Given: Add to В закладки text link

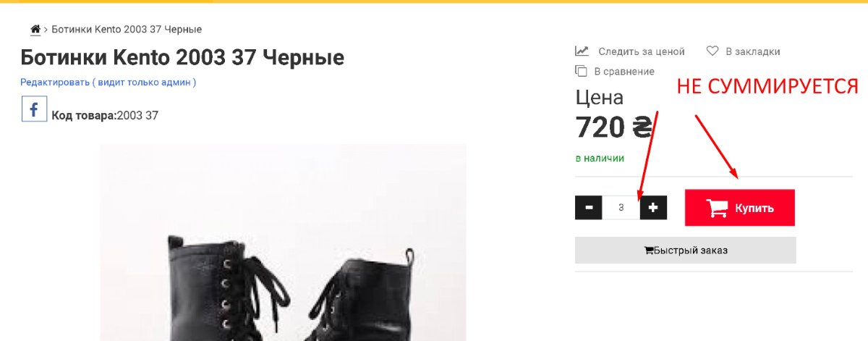Looking at the screenshot, I should (x=753, y=51).
